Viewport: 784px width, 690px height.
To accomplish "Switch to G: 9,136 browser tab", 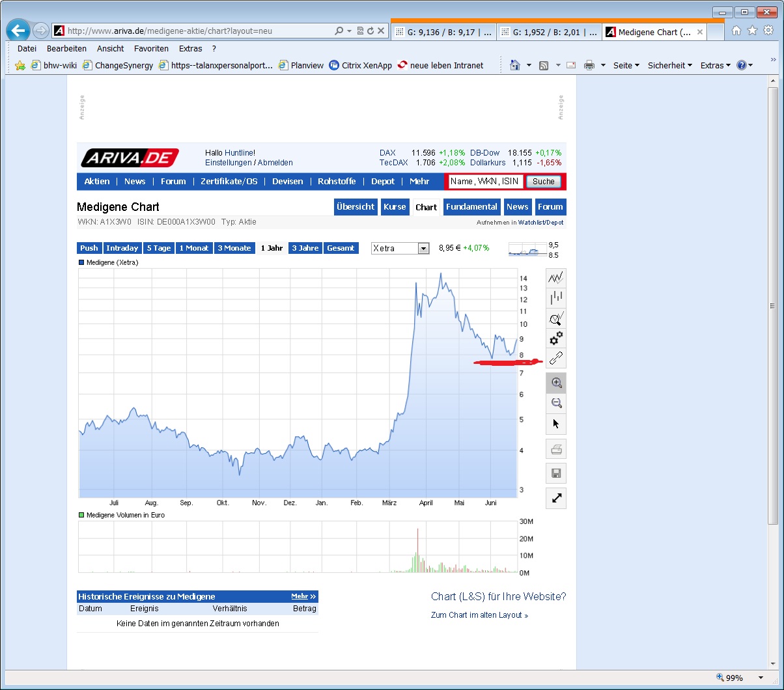I will 443,31.
